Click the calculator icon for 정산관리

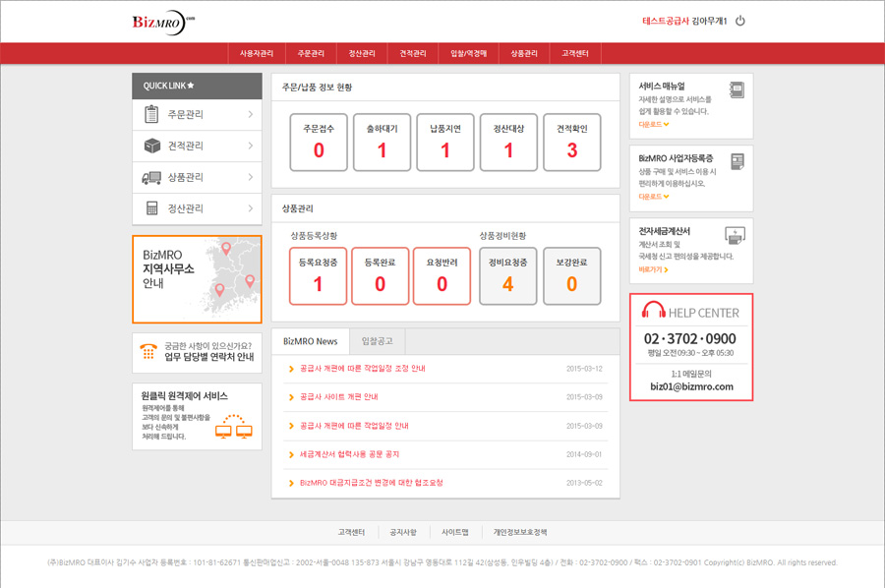point(151,208)
